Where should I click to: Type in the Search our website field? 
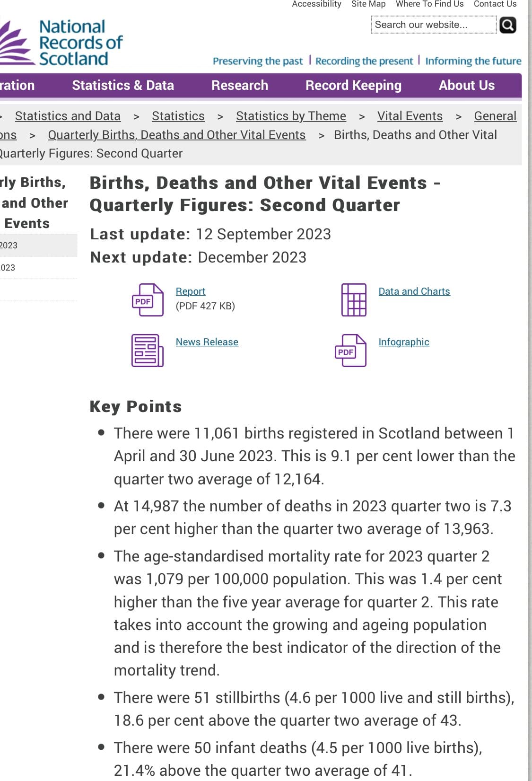pos(433,25)
